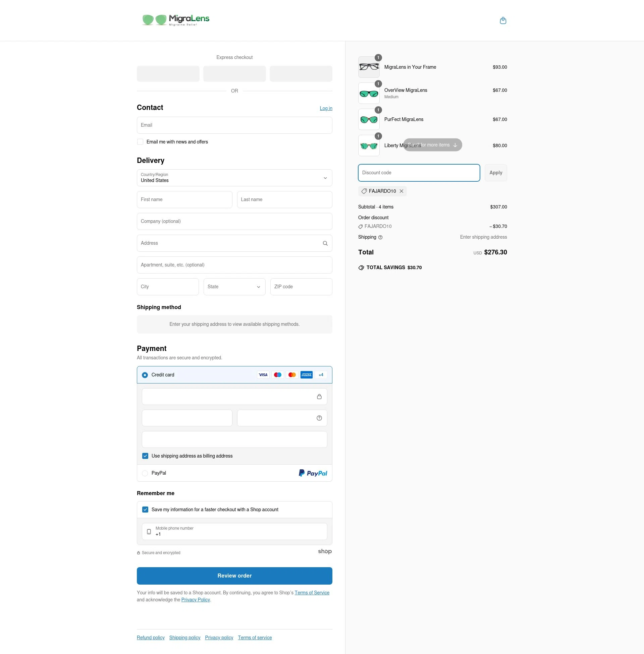
Task: Click the lock icon in card number field
Action: [x=319, y=396]
